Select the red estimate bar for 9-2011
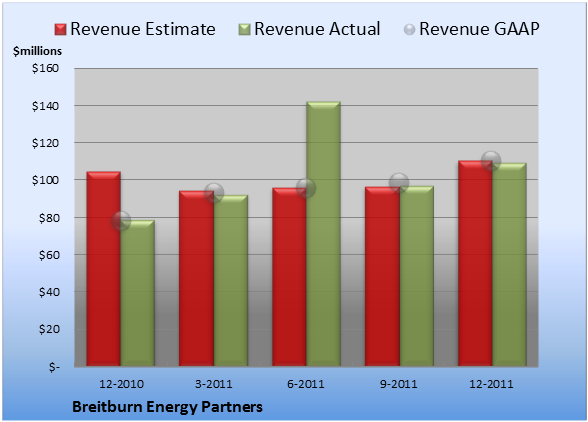Viewport: 588px width, 422px height. coord(382,276)
